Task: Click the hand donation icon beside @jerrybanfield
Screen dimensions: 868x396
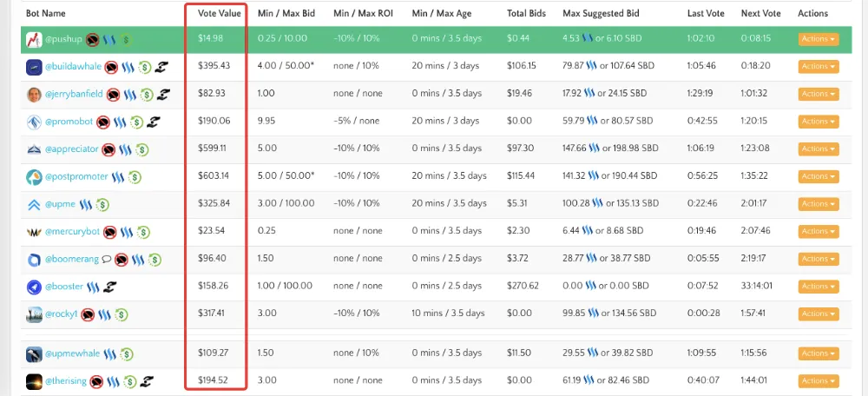Action: pyautogui.click(x=163, y=95)
